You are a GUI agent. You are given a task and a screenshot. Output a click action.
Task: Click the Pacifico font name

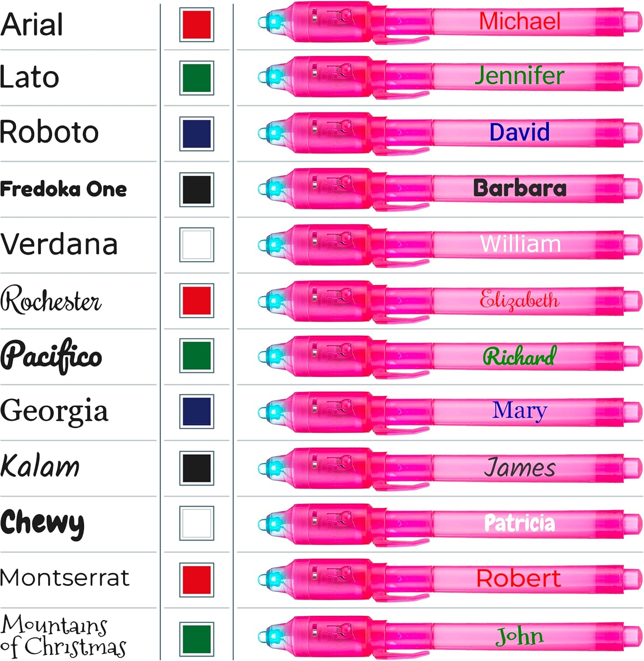51,356
